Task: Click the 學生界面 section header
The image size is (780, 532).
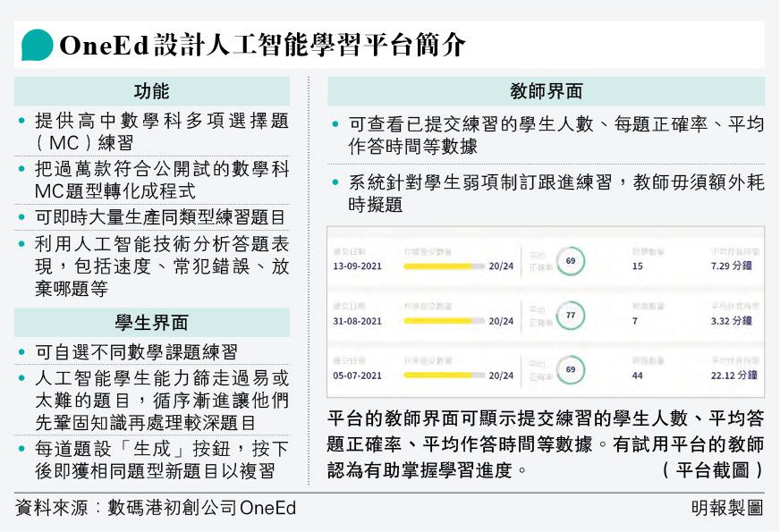Action: pyautogui.click(x=152, y=322)
